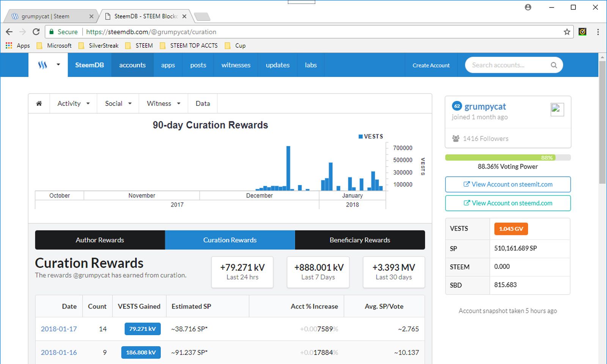Viewport: 607px width, 364px height.
Task: Click the Steem logo icon in navbar
Action: coord(42,65)
